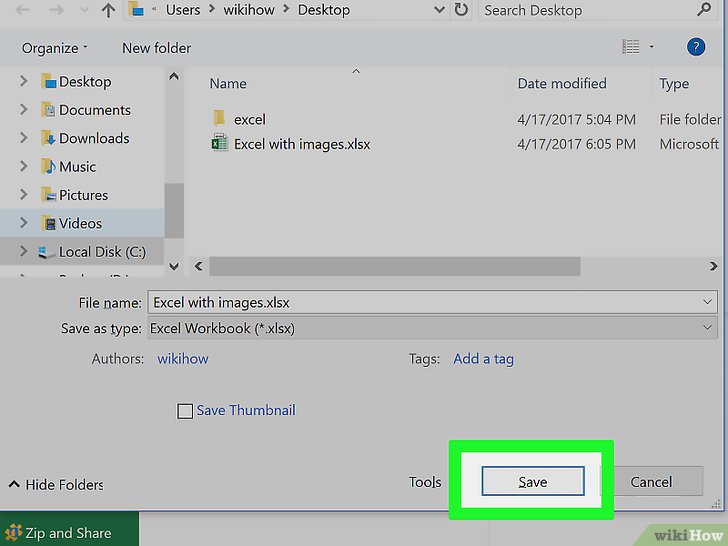Select Desktop in the navigation tree

pyautogui.click(x=85, y=82)
